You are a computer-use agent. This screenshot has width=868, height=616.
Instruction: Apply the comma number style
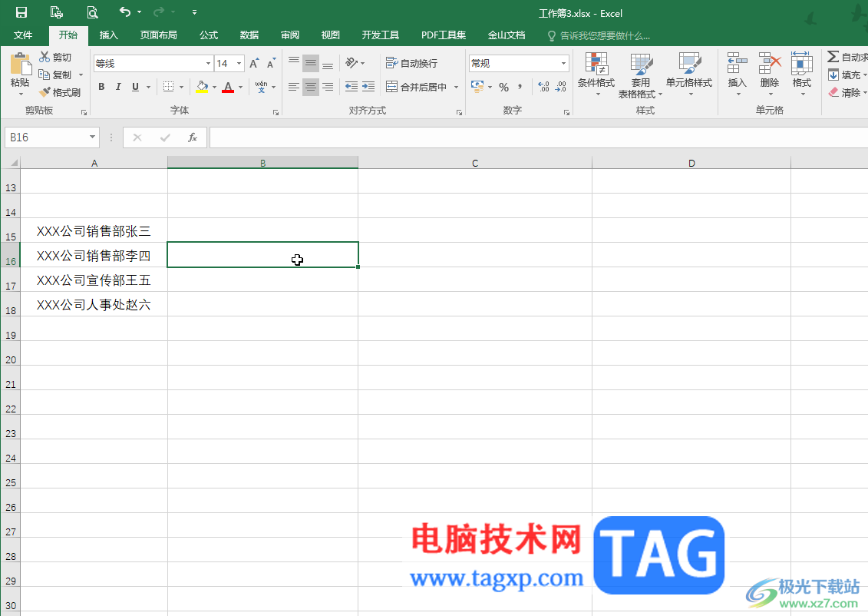pos(520,87)
